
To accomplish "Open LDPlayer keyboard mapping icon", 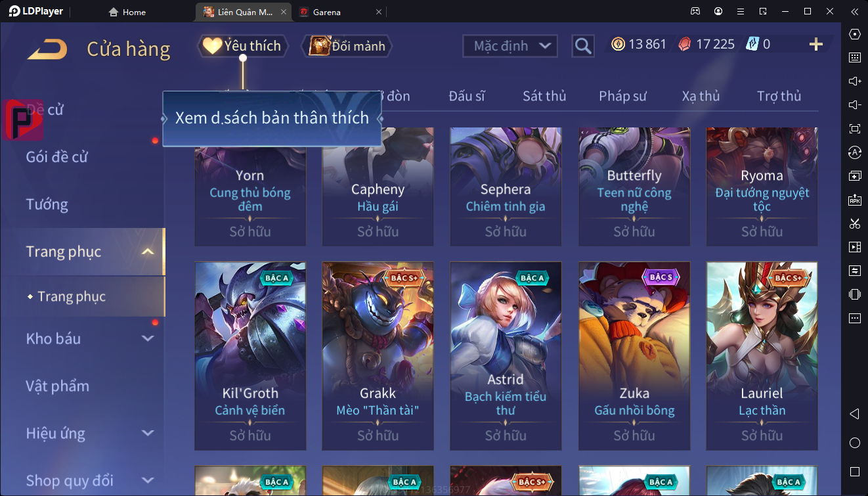I will click(855, 58).
